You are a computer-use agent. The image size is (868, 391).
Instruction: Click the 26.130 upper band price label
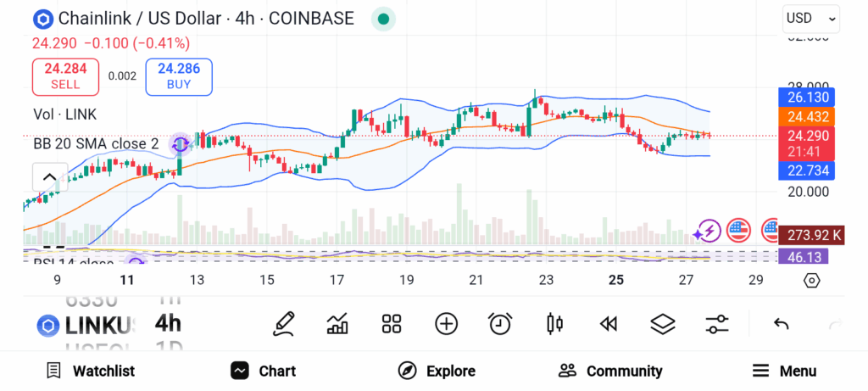[806, 98]
